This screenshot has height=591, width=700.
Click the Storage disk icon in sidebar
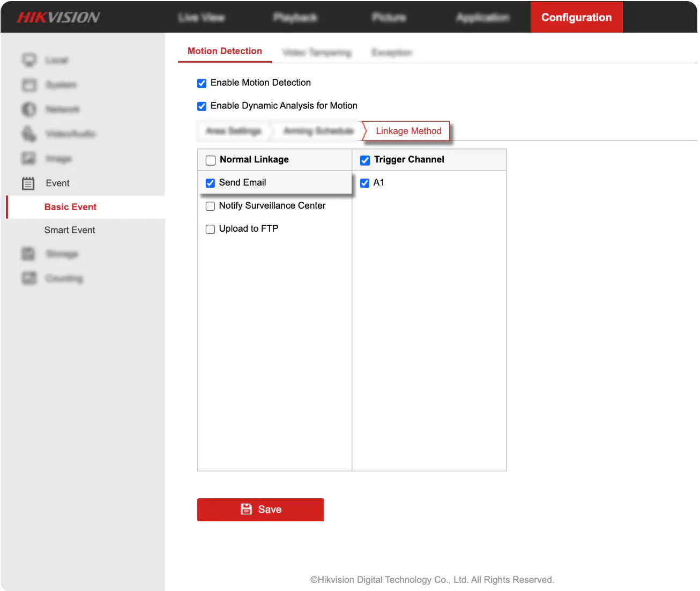(29, 254)
